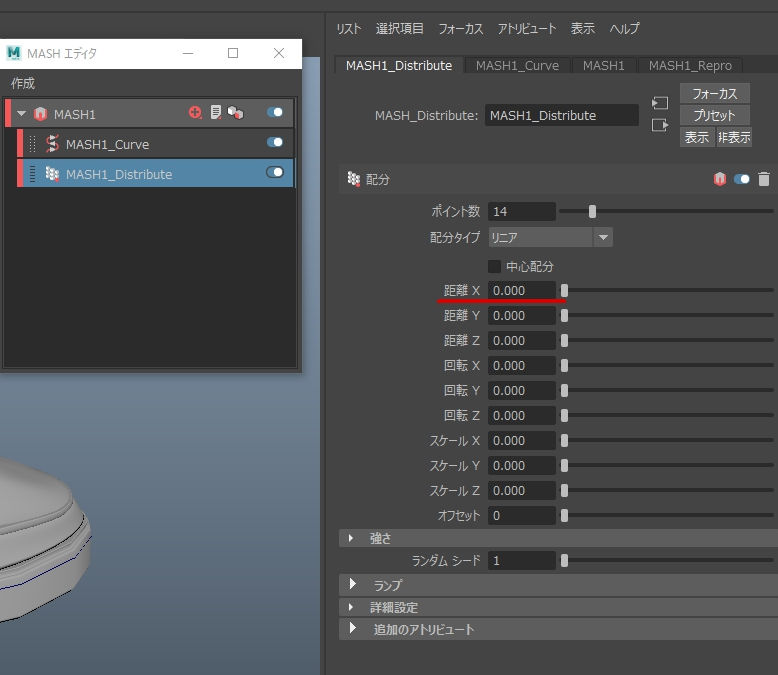Screen dimensions: 778x675
Task: Click the スケール Z value field
Action: pyautogui.click(x=521, y=490)
